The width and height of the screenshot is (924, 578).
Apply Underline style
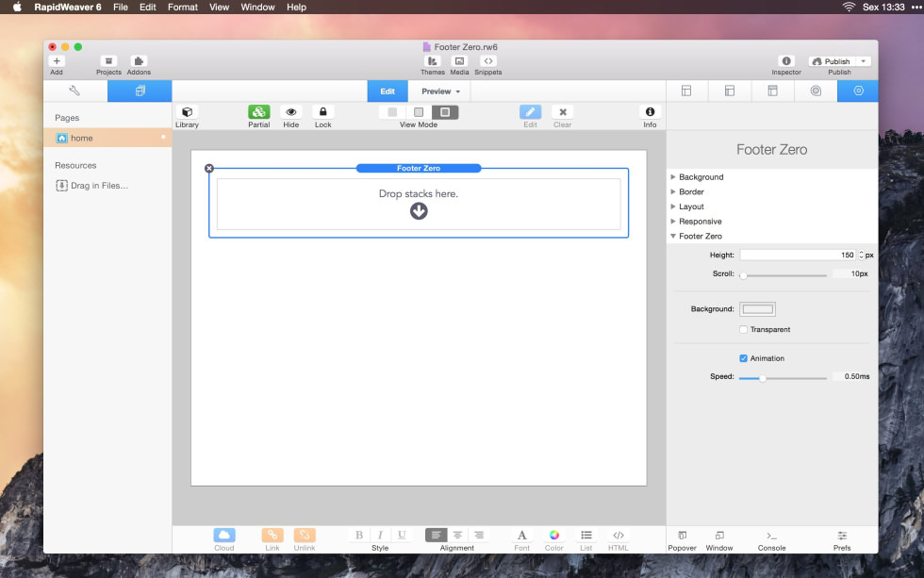point(402,535)
